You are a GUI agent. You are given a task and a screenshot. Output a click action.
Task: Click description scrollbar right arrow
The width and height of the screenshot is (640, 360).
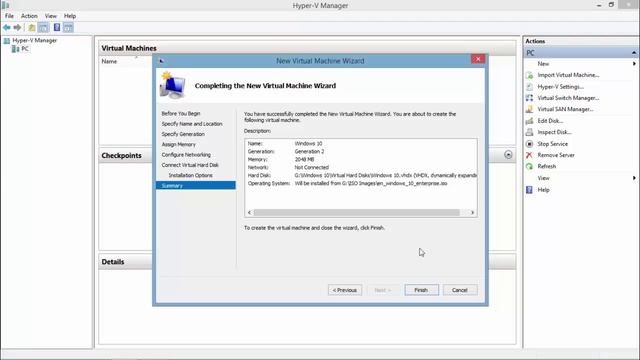tap(472, 213)
